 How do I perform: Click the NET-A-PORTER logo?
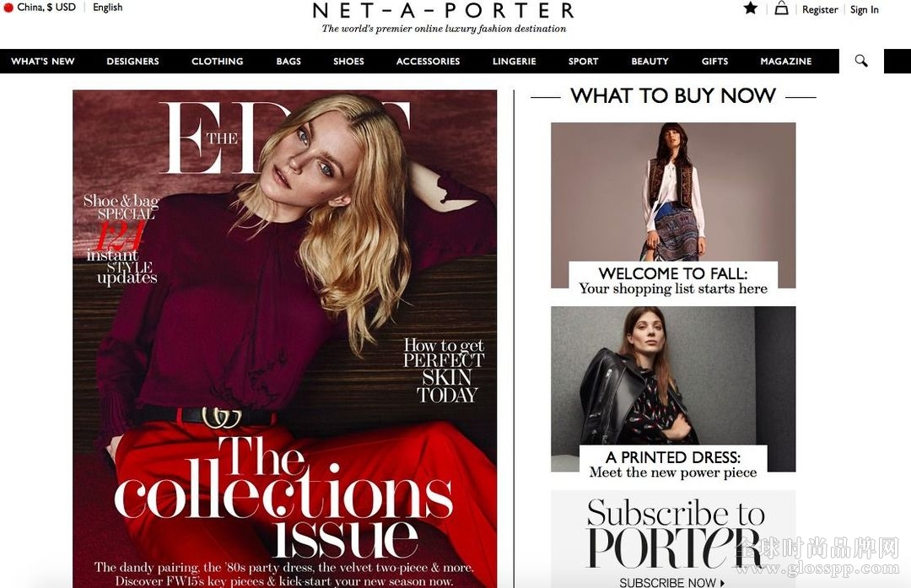pyautogui.click(x=444, y=10)
